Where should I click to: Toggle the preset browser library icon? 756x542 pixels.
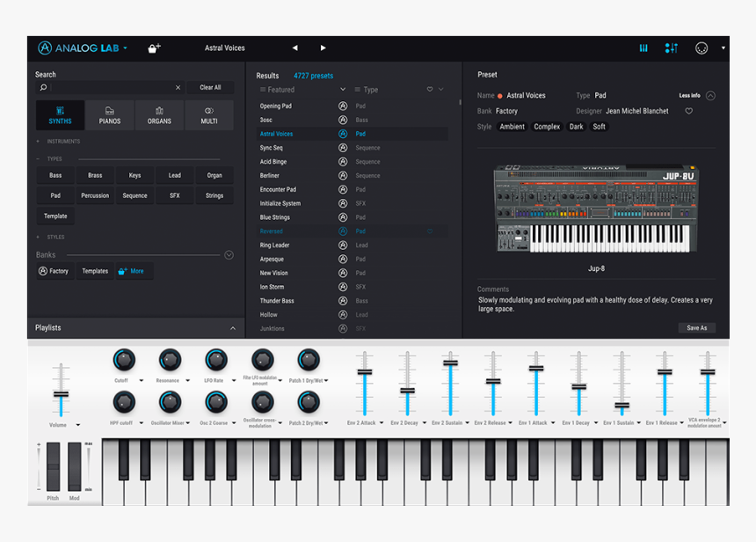pyautogui.click(x=643, y=48)
